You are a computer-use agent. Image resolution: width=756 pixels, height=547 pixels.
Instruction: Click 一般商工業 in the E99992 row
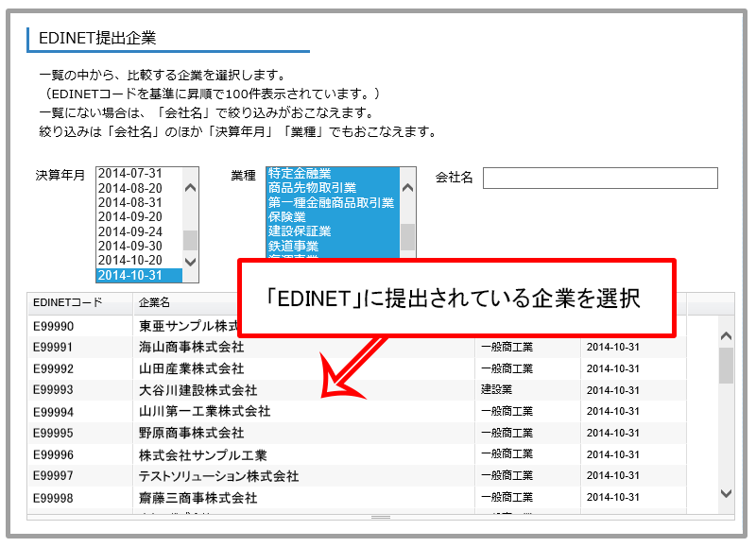point(507,368)
